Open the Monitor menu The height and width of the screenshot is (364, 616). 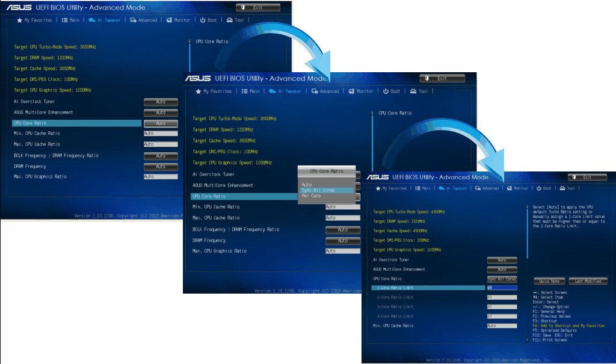520,188
